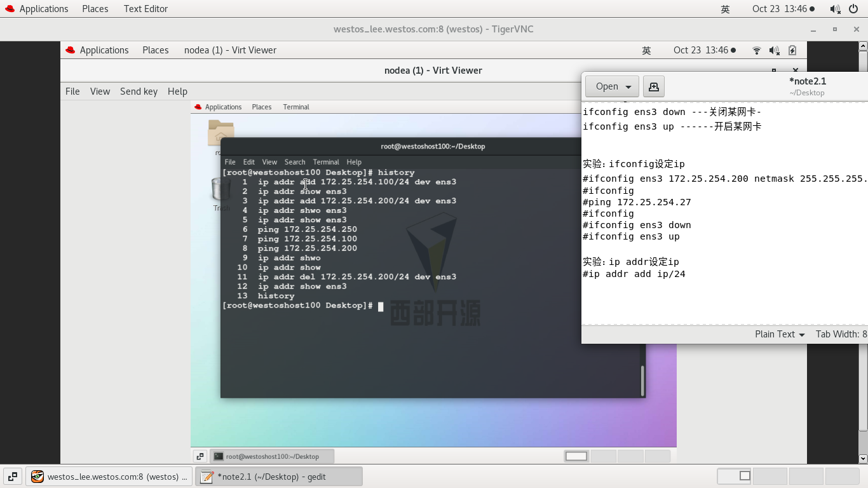The image size is (868, 488).
Task: Toggle the Virt Viewer taskbar restore tile
Action: (x=13, y=476)
